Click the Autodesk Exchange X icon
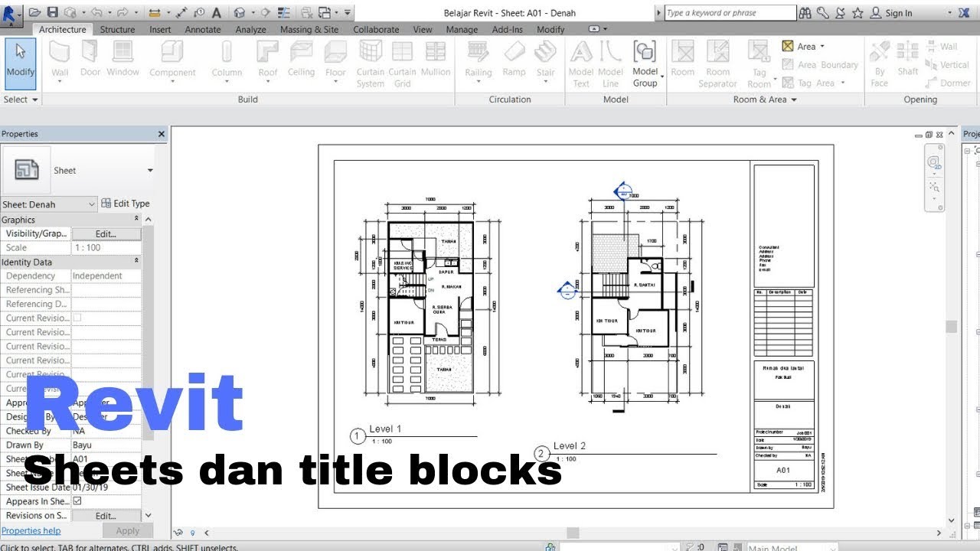This screenshot has width=980, height=551. [x=963, y=13]
